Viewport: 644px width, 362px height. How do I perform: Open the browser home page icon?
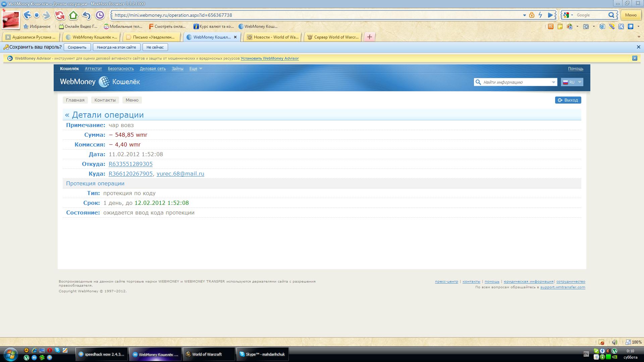[x=73, y=15]
